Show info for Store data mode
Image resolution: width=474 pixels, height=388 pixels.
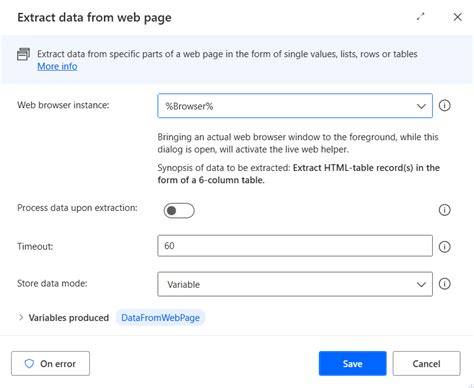444,284
